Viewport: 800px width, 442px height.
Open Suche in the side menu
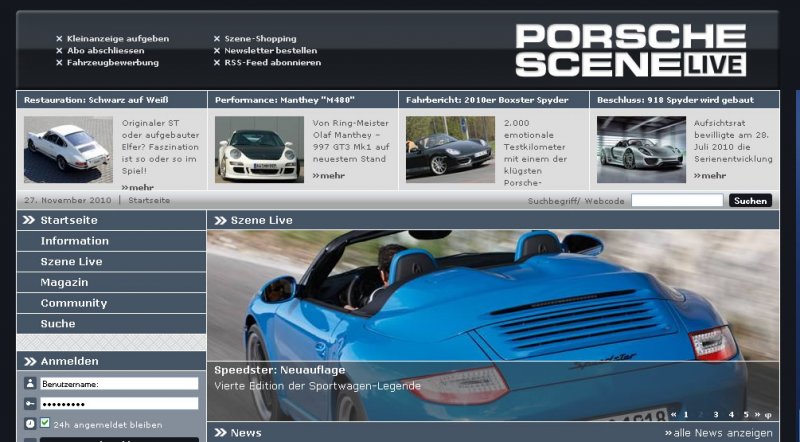coord(58,324)
